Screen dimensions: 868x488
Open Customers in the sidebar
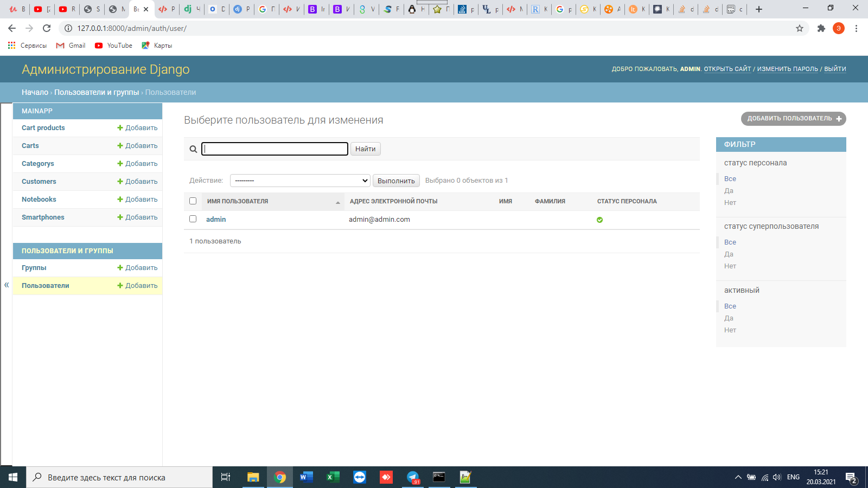pyautogui.click(x=39, y=182)
